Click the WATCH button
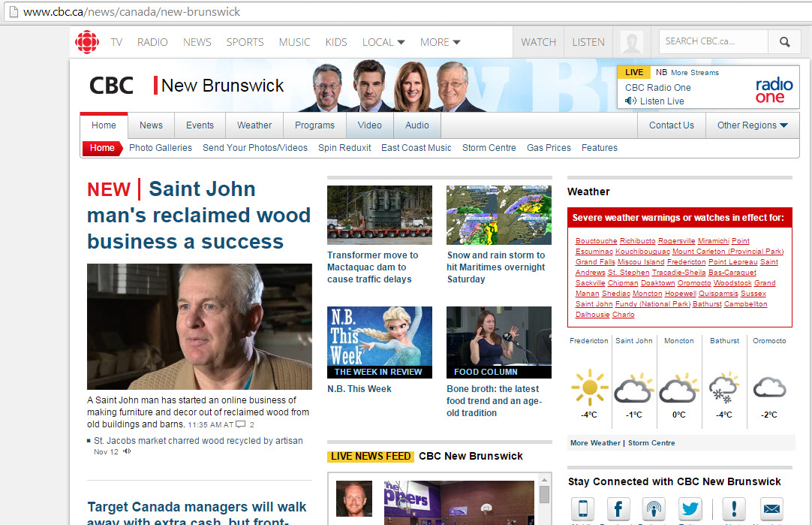 coord(539,42)
